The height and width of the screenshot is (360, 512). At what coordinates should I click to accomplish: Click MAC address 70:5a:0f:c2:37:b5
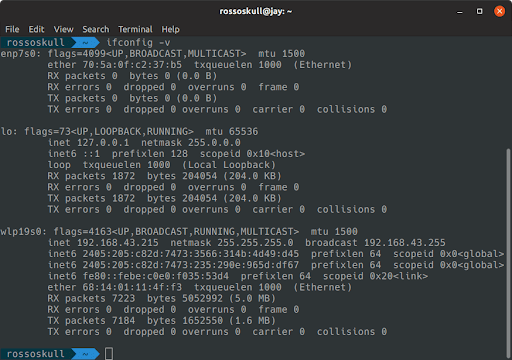coord(132,65)
